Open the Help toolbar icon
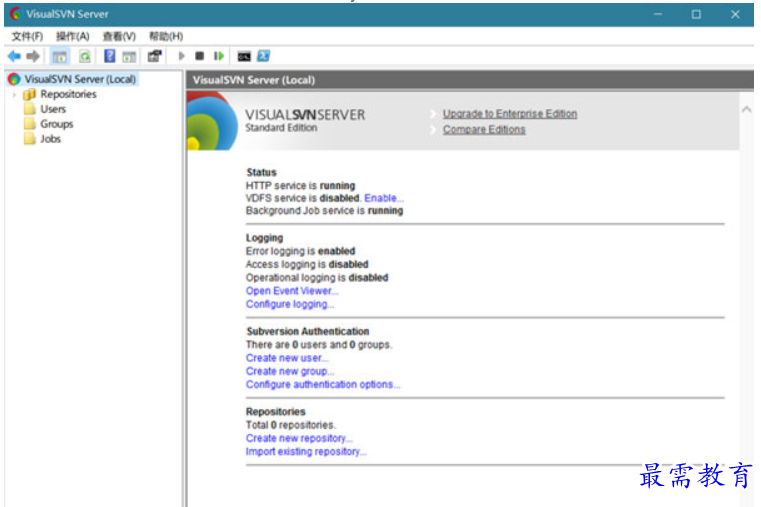The image size is (761, 507). click(110, 56)
